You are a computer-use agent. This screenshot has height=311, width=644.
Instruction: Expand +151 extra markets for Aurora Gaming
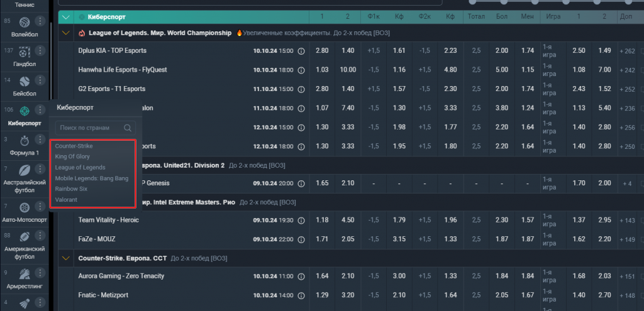click(627, 276)
